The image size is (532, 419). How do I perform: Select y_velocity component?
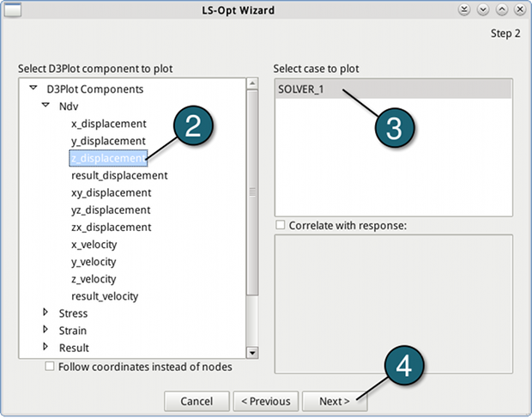94,262
